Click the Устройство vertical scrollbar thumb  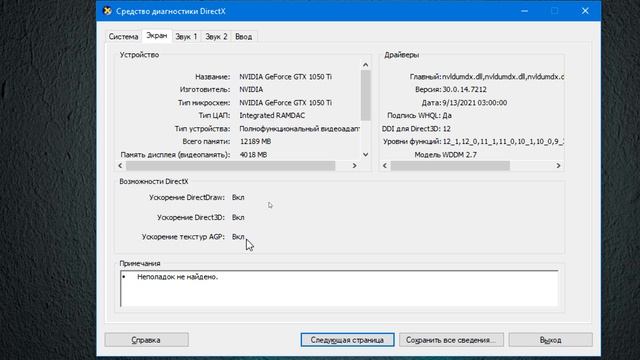tap(365, 95)
